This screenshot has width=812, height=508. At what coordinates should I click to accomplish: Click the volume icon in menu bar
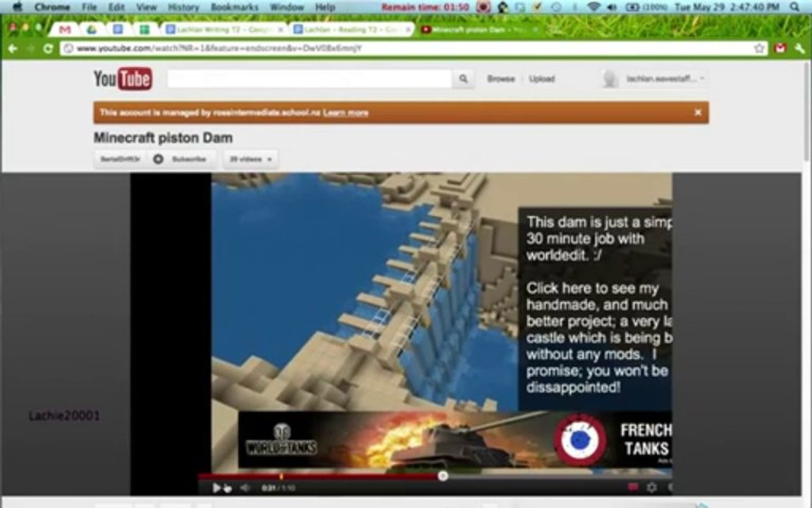tap(612, 7)
